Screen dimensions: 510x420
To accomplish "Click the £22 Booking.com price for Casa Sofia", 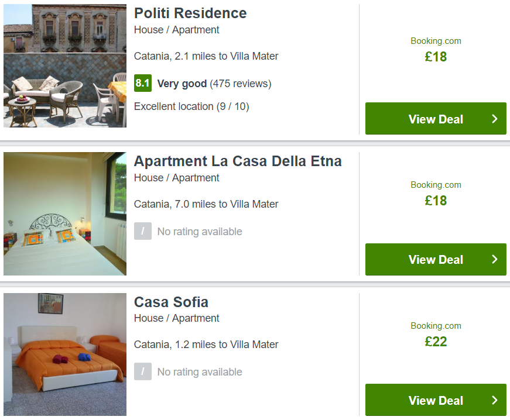I will (x=436, y=342).
